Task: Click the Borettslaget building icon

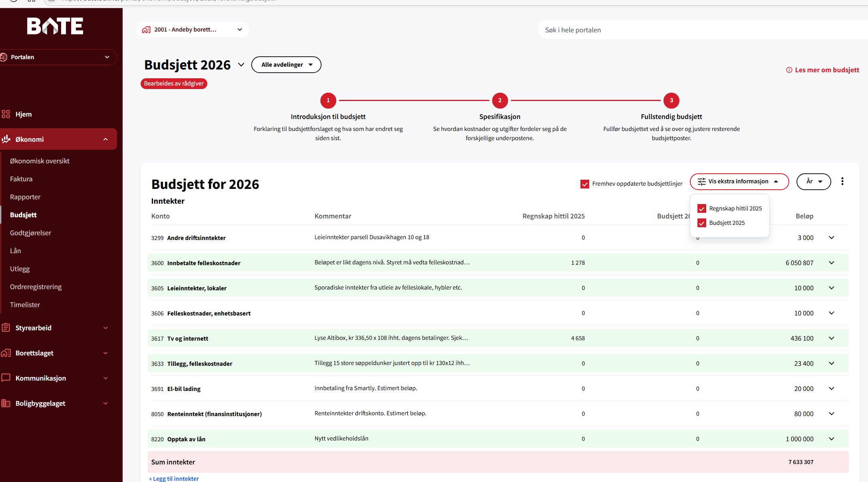Action: click(6, 353)
